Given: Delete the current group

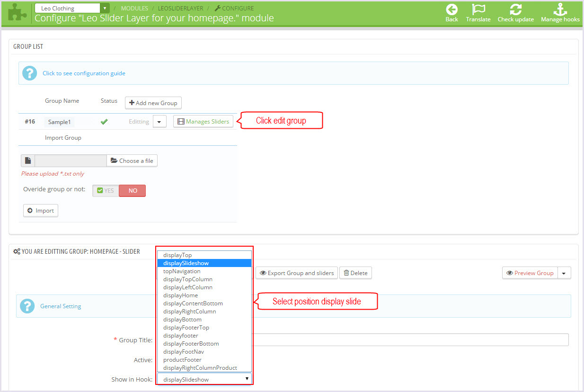Looking at the screenshot, I should click(356, 273).
